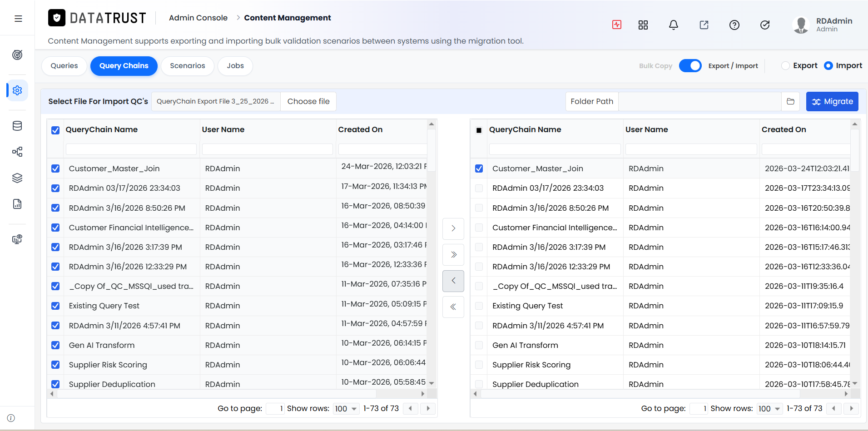Viewport: 868px width, 431px height.
Task: Expand the right Show rows dropdown
Action: [769, 409]
